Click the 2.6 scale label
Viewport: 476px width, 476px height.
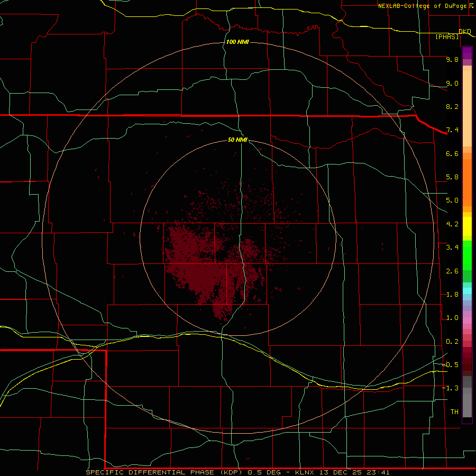coord(452,271)
